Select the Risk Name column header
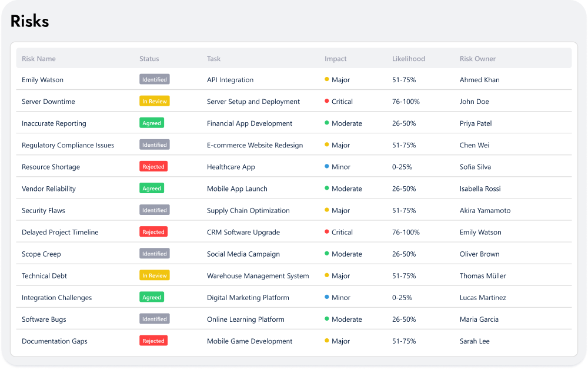Image resolution: width=588 pixels, height=370 pixels. click(x=38, y=59)
